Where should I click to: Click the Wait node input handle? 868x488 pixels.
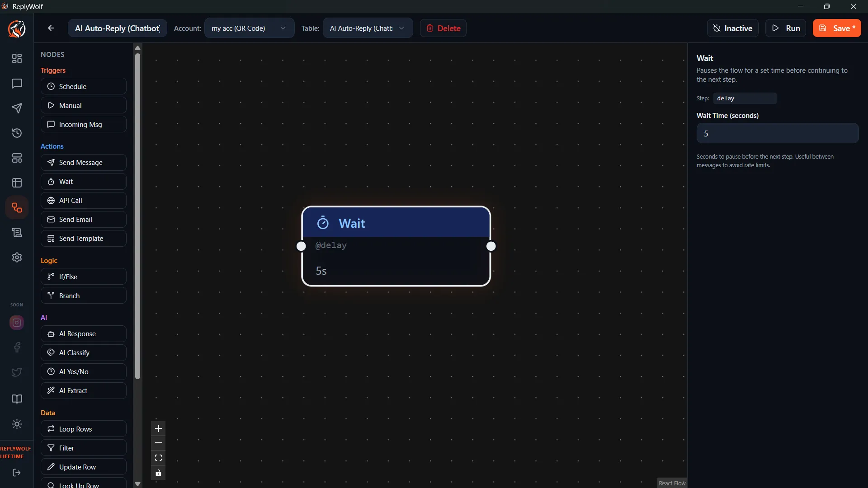(x=301, y=246)
